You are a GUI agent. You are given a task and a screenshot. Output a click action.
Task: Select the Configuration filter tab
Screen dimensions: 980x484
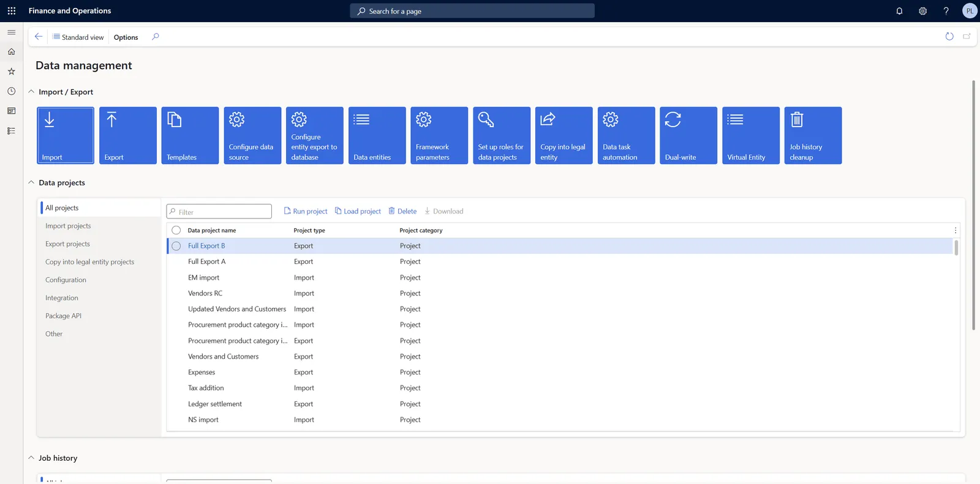[100, 280]
